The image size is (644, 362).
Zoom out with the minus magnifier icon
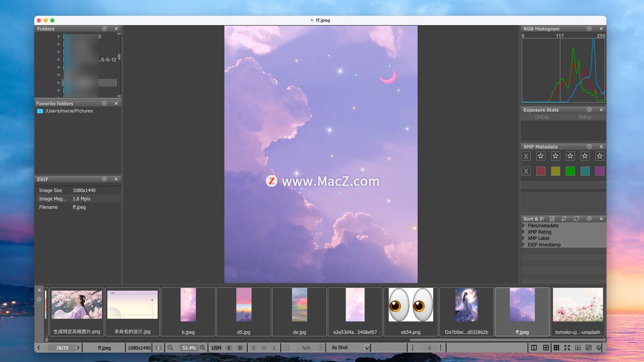(170, 348)
